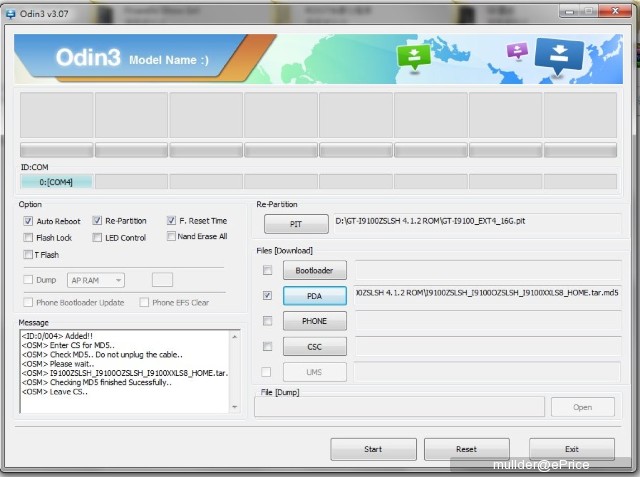The height and width of the screenshot is (477, 640).
Task: Click the large blue download bubble icon
Action: [x=559, y=56]
